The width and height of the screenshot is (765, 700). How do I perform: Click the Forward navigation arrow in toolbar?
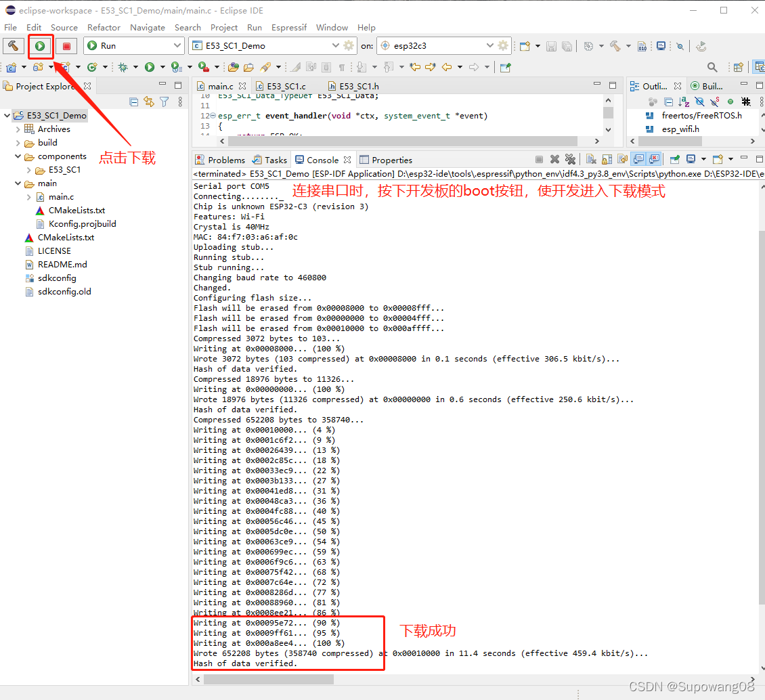click(x=474, y=67)
